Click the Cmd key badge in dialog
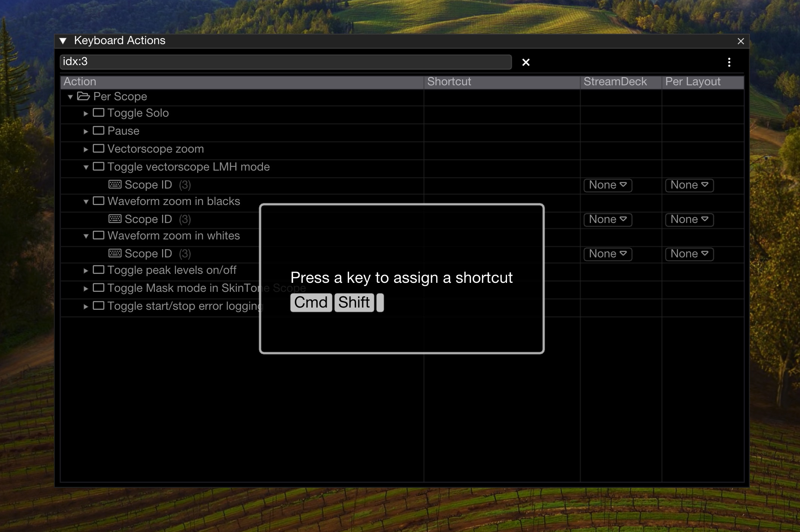This screenshot has height=532, width=800. pyautogui.click(x=311, y=302)
